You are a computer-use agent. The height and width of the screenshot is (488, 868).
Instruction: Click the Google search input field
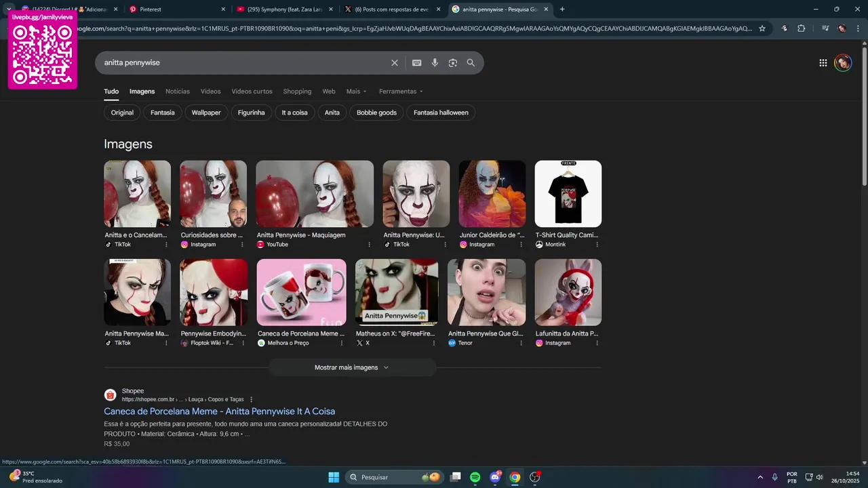coord(244,62)
